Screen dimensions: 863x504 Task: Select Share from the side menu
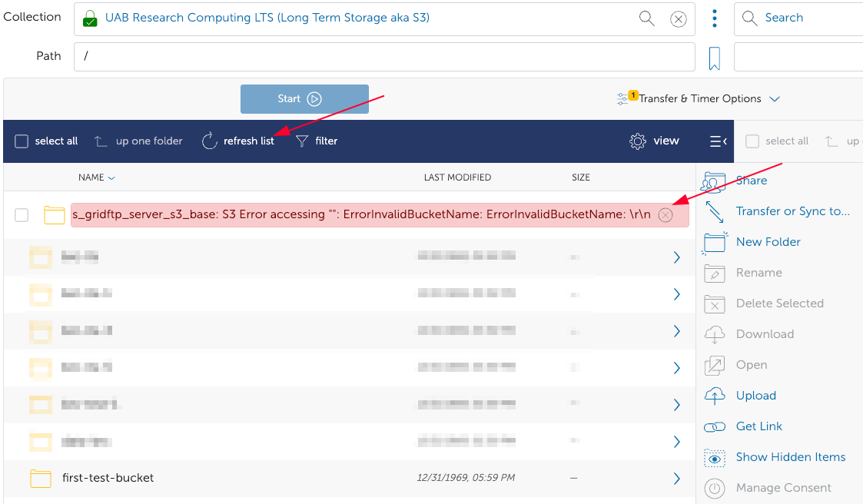tap(751, 181)
